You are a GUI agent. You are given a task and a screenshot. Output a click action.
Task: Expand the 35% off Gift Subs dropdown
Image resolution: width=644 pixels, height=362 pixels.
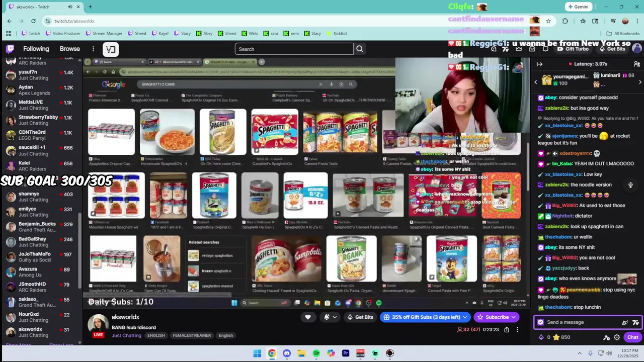click(x=464, y=317)
